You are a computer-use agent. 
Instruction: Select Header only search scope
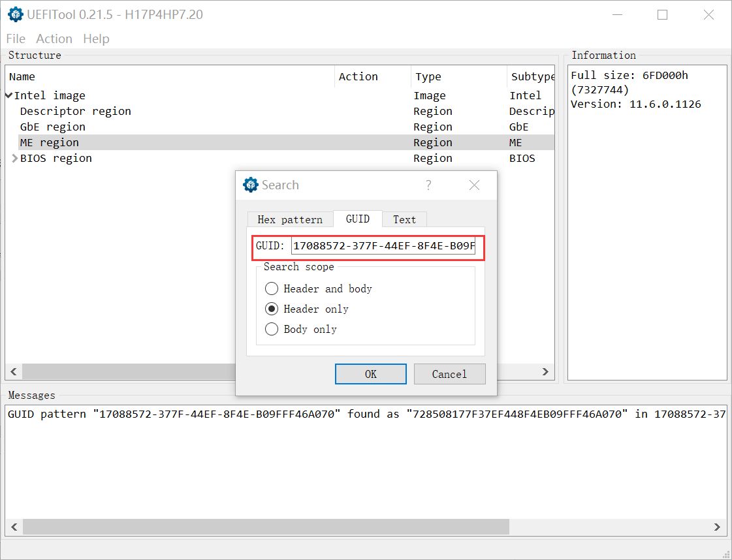(307, 309)
